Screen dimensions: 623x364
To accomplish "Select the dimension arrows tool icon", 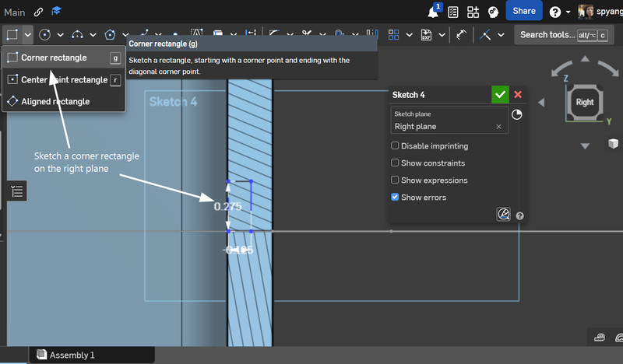I will (x=461, y=35).
